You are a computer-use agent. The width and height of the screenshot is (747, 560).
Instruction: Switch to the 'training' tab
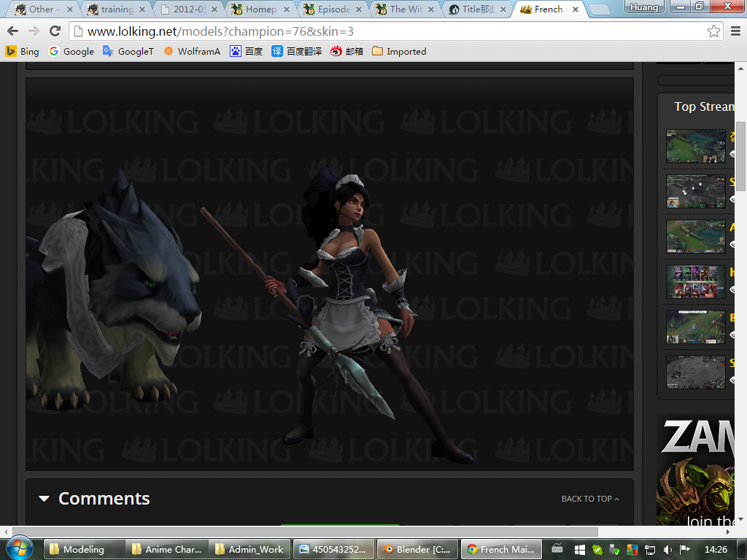click(117, 9)
